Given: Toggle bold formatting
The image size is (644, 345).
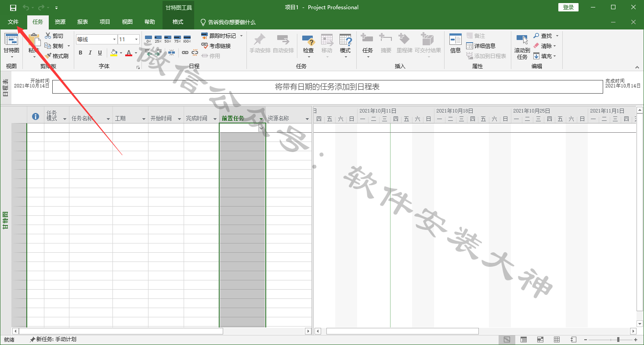Looking at the screenshot, I should (80, 53).
